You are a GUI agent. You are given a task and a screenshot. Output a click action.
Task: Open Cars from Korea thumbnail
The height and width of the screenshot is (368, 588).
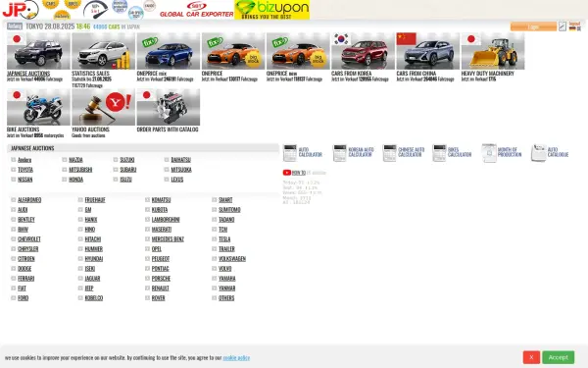coord(363,51)
